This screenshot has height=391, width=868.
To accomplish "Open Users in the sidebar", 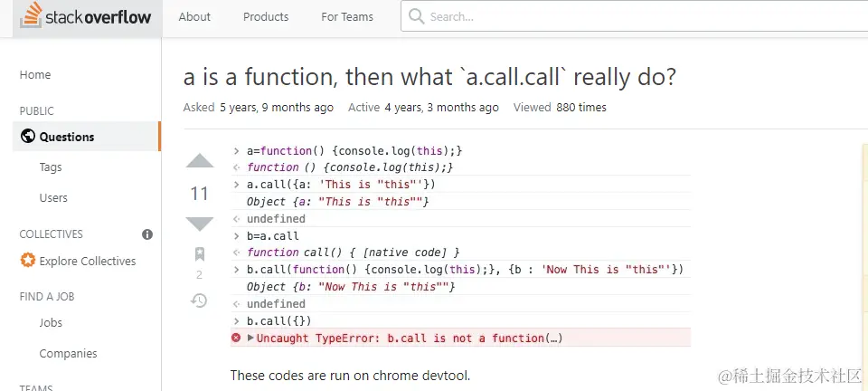I will tap(53, 197).
